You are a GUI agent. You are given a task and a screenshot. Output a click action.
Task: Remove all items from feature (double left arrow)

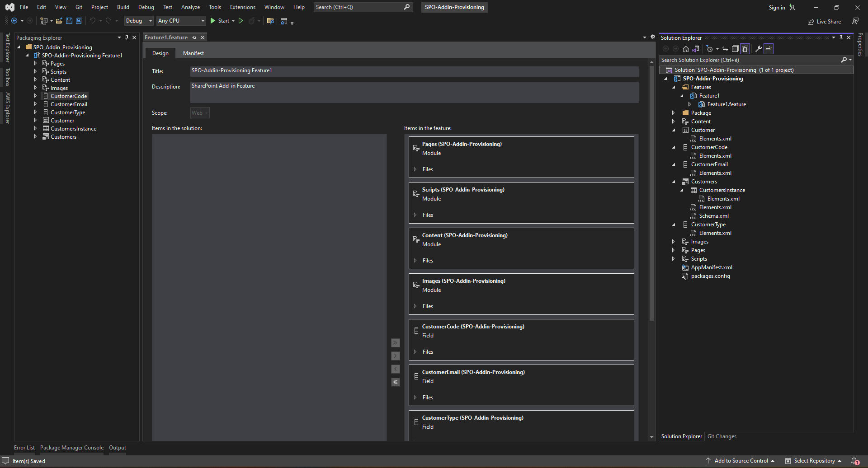396,382
